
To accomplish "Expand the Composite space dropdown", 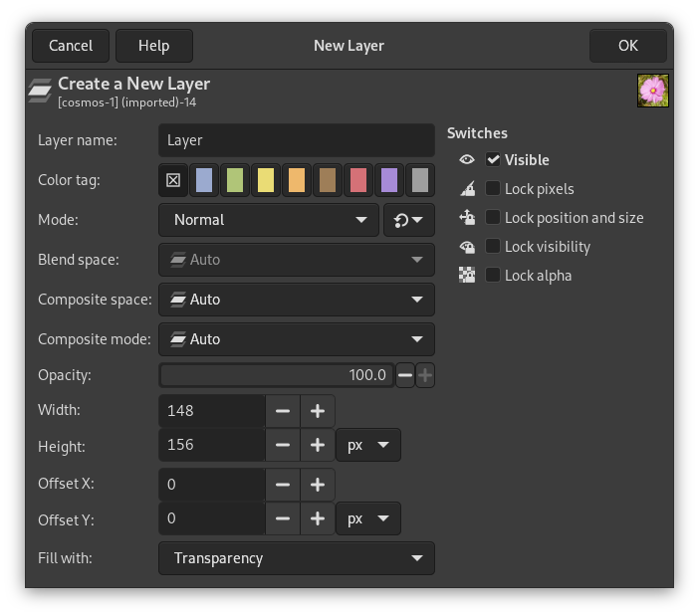I will click(296, 300).
